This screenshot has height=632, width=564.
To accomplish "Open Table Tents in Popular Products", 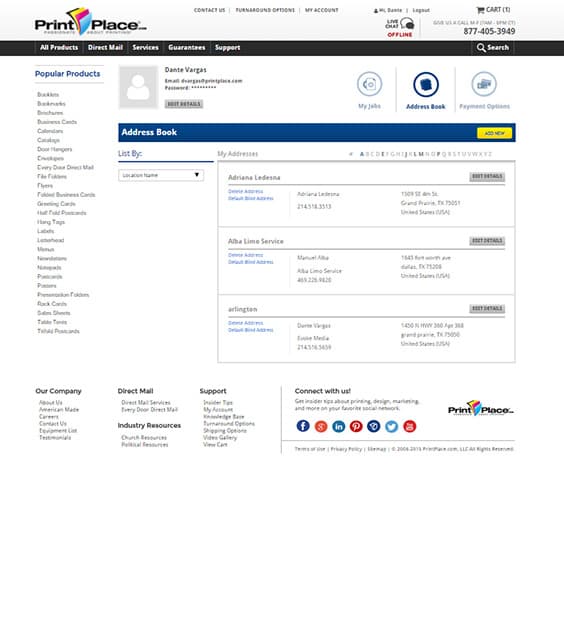I will [x=52, y=322].
